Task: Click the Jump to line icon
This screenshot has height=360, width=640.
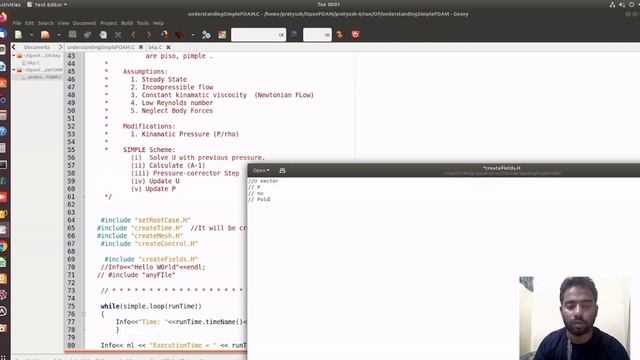Action: [340, 35]
